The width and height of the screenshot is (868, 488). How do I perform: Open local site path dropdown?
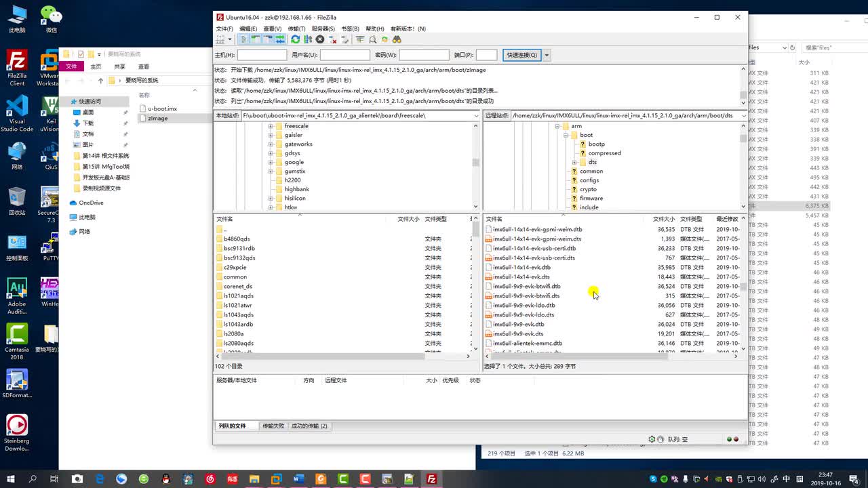point(476,116)
